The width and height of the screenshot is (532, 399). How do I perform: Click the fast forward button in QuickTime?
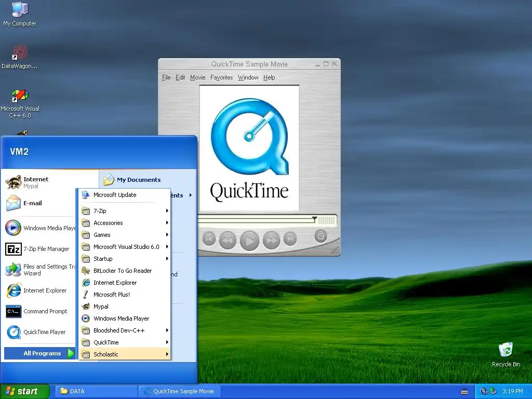point(271,240)
